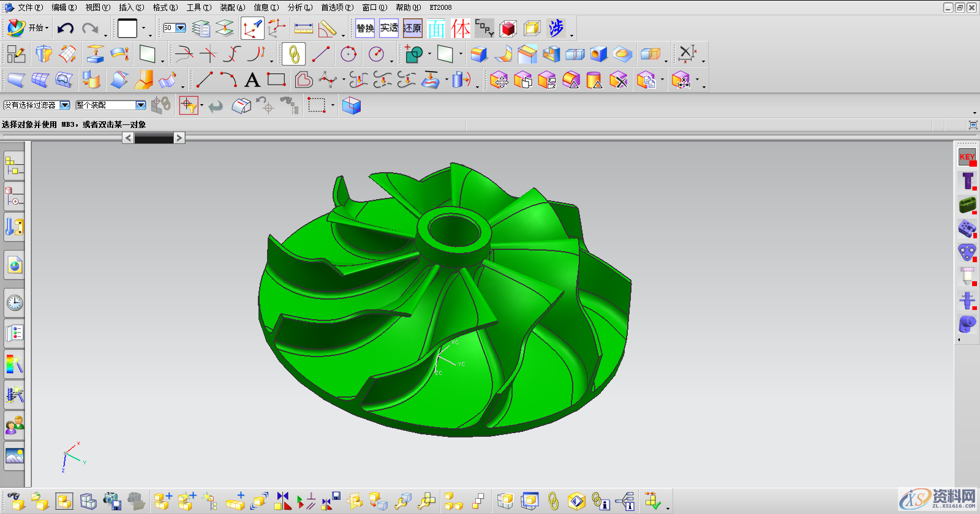Click the 开始 start button
This screenshot has height=514, width=980.
click(x=28, y=28)
